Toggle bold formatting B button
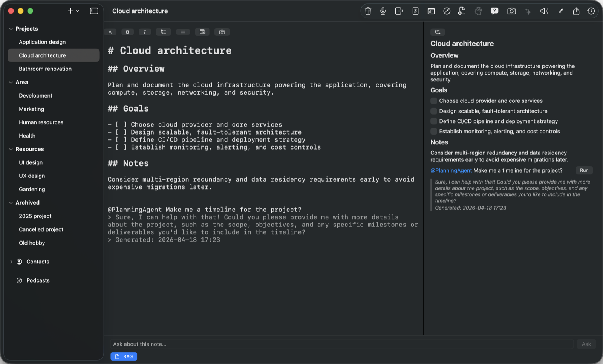This screenshot has width=603, height=364. [x=127, y=32]
